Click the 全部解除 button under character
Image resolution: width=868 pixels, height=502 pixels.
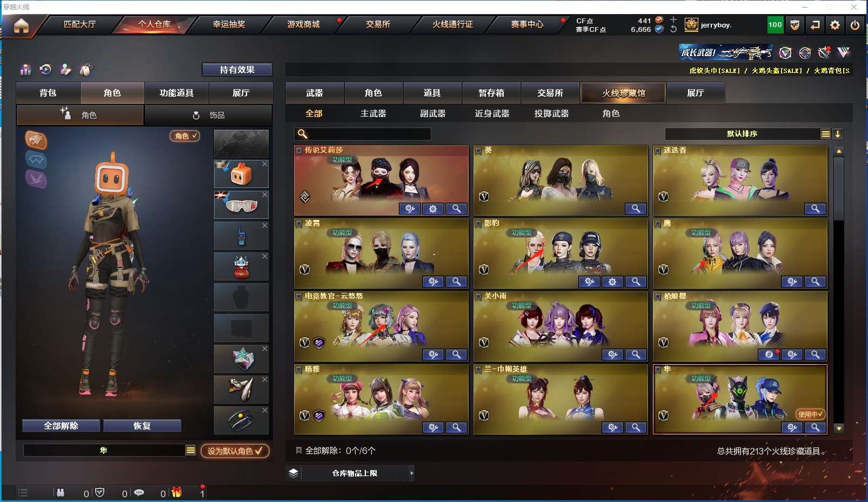[x=61, y=426]
